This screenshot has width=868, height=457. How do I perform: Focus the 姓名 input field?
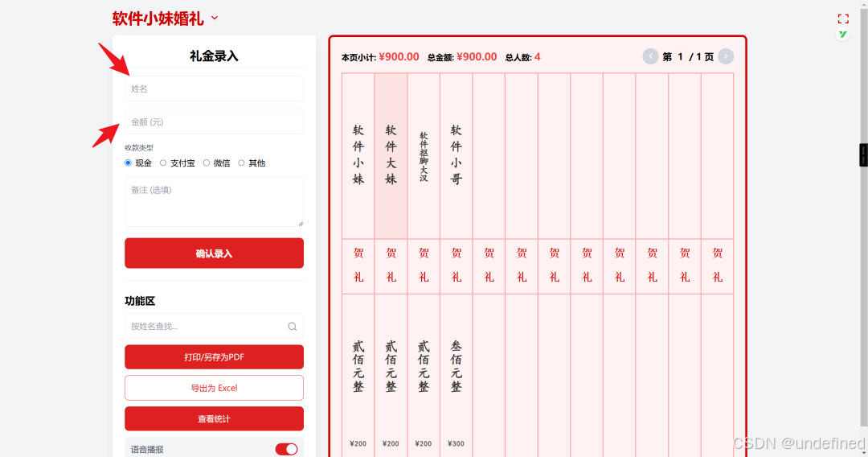point(215,89)
